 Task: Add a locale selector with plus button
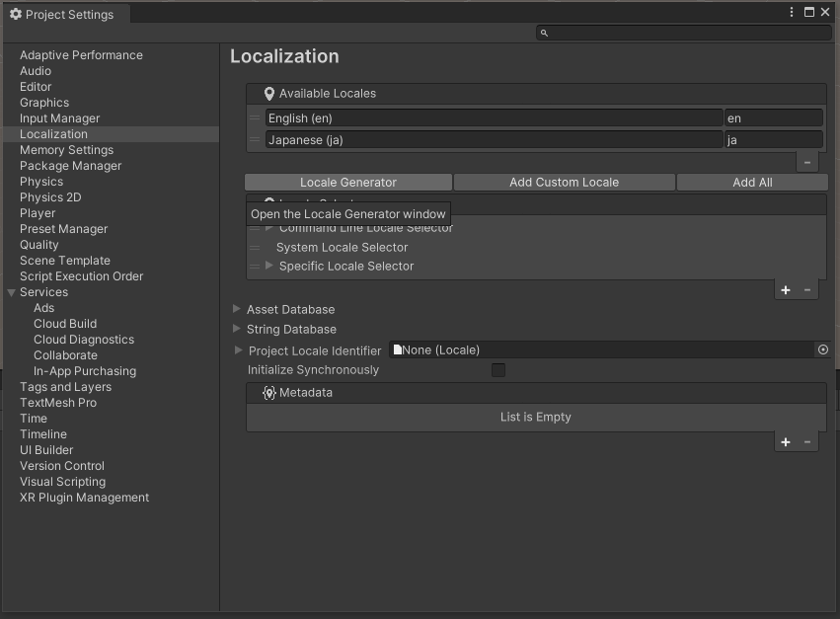click(x=786, y=290)
